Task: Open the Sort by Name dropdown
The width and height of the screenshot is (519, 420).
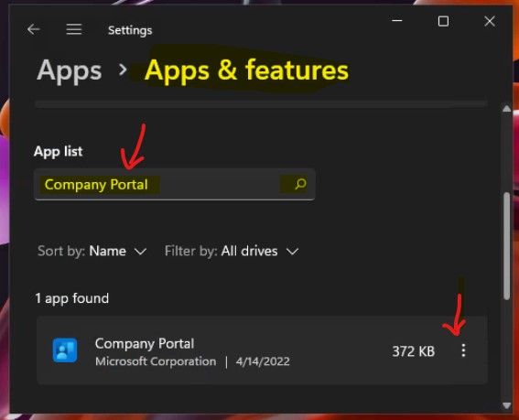Action: tap(92, 252)
